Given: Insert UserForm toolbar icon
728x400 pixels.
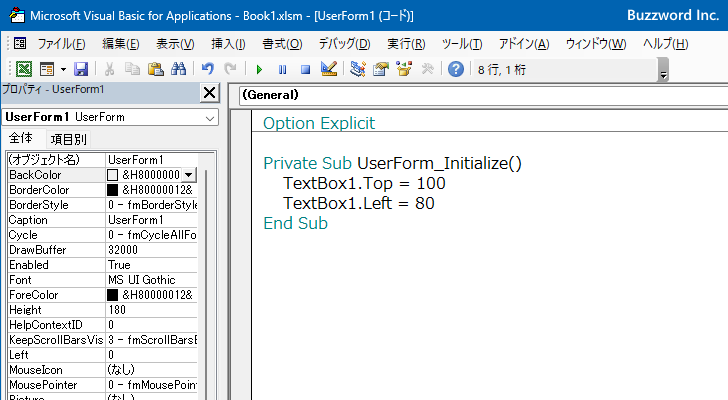Looking at the screenshot, I should (x=47, y=69).
